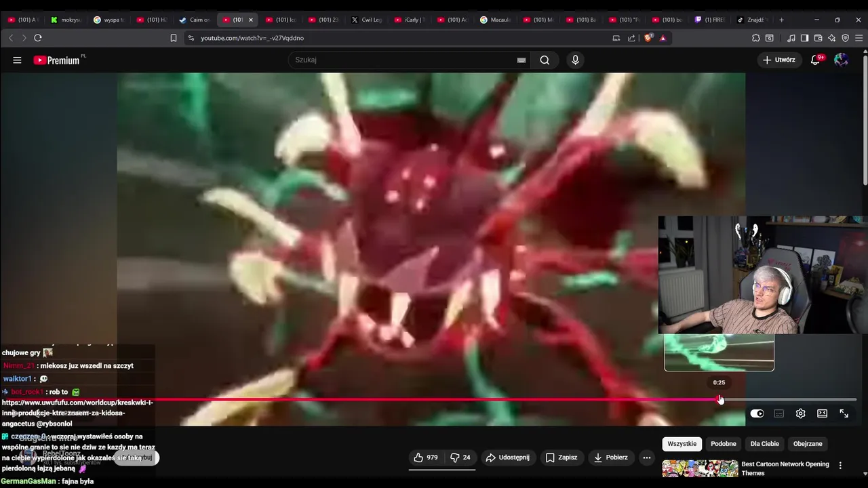
Task: Click the Brave Rewards triangle icon
Action: (663, 38)
